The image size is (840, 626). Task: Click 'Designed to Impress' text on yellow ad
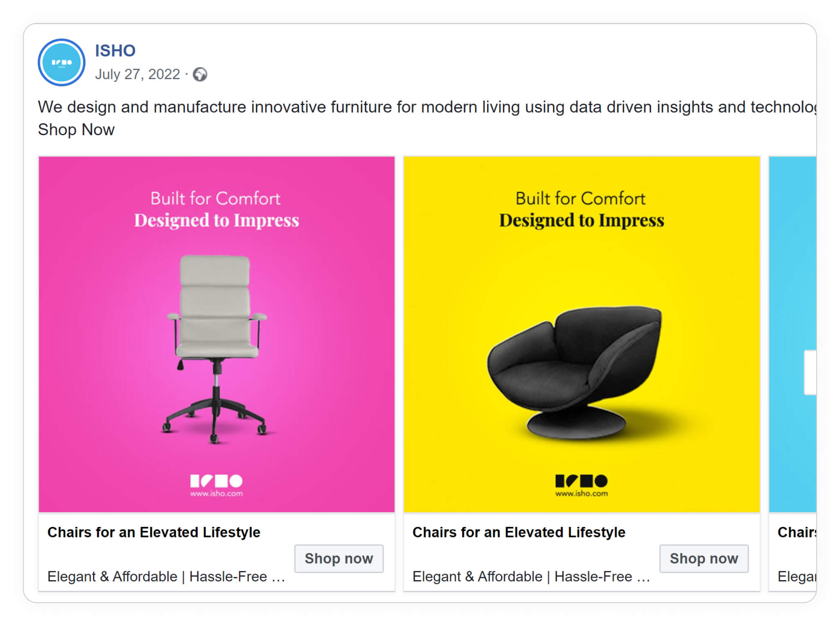pos(581,220)
